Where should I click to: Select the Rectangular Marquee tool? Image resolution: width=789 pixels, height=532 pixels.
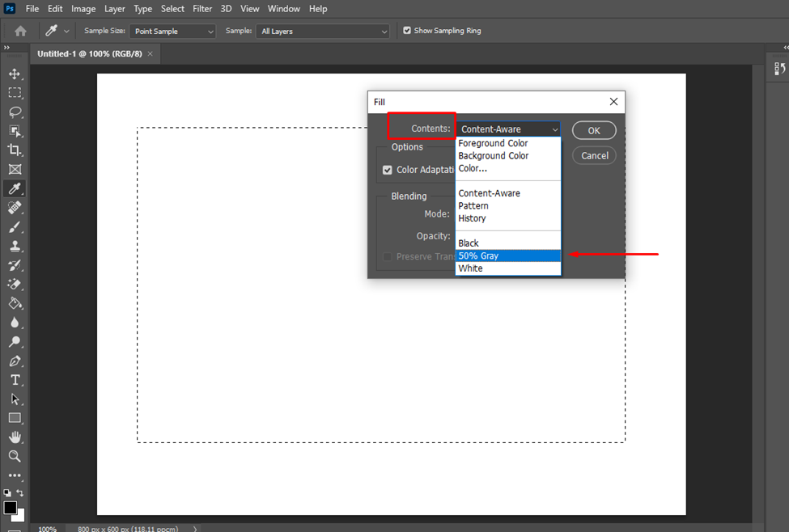pyautogui.click(x=15, y=93)
